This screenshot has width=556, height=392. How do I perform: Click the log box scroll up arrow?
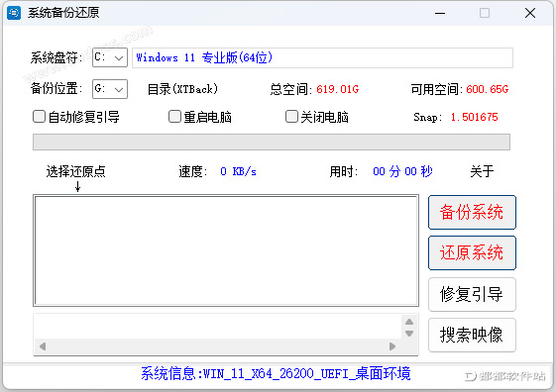click(409, 322)
